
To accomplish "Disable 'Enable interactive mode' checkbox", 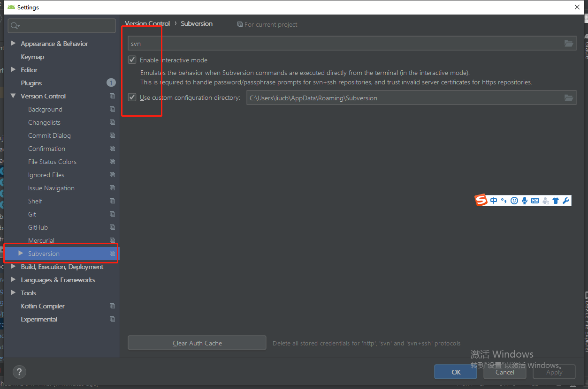I will (x=132, y=60).
